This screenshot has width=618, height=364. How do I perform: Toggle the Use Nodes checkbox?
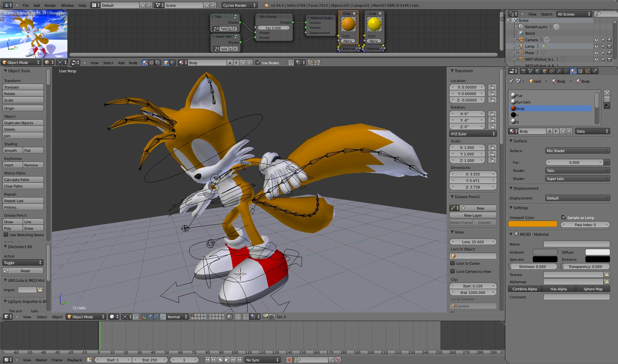(258, 63)
